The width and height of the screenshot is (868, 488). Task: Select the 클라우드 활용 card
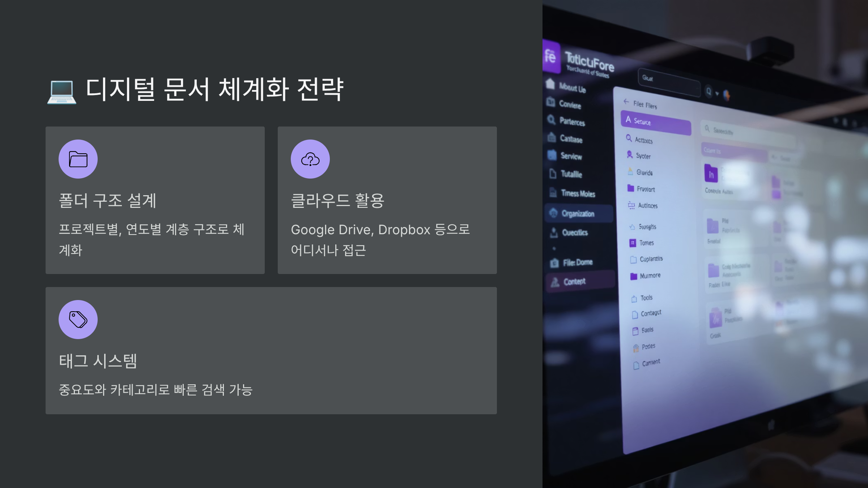(387, 200)
